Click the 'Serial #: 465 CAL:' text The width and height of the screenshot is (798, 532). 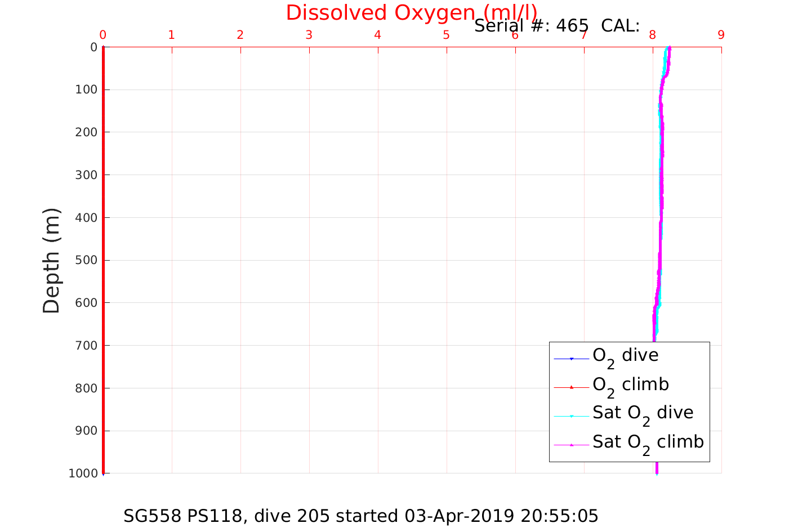pyautogui.click(x=557, y=26)
